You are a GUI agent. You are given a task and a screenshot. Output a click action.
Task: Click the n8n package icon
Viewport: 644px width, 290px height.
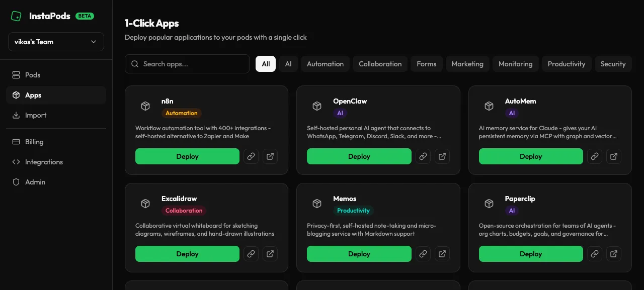click(x=145, y=107)
